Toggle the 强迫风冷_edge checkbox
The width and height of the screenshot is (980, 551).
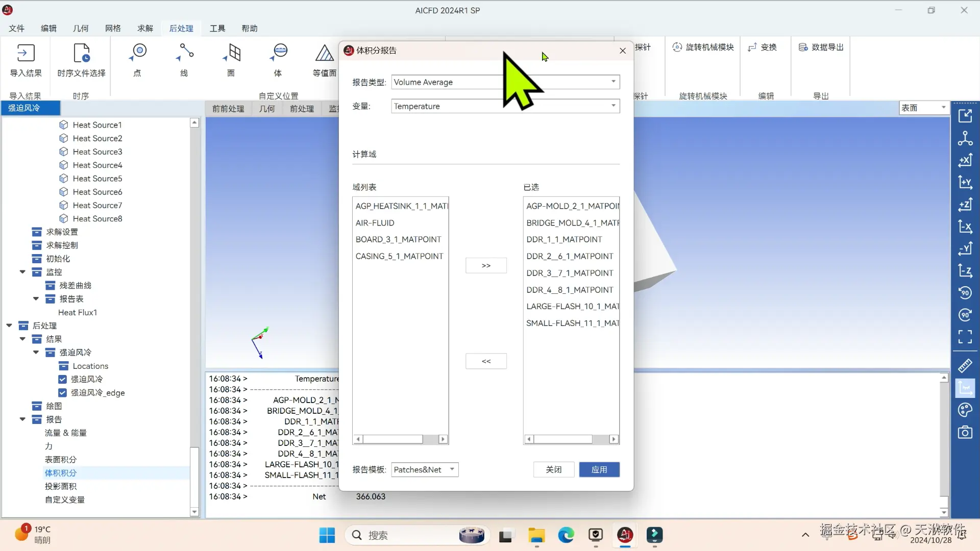tap(62, 393)
